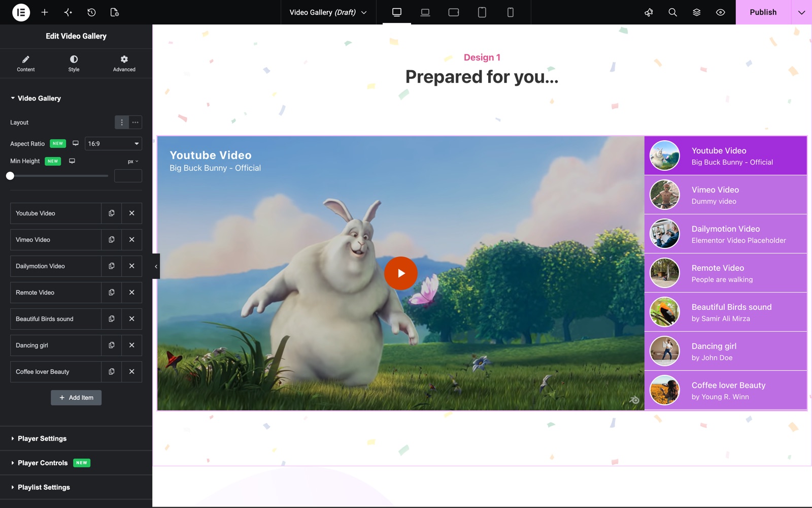This screenshot has height=508, width=812.
Task: Click the Min Height value input field
Action: tap(128, 176)
